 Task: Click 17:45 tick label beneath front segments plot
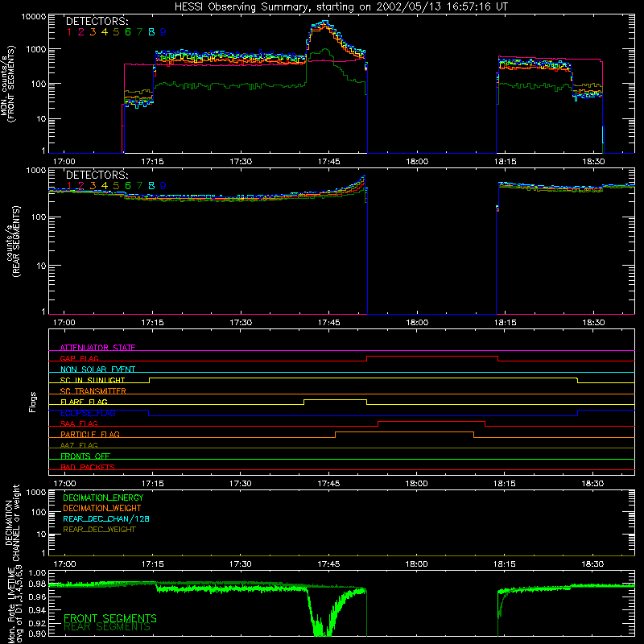[x=328, y=162]
